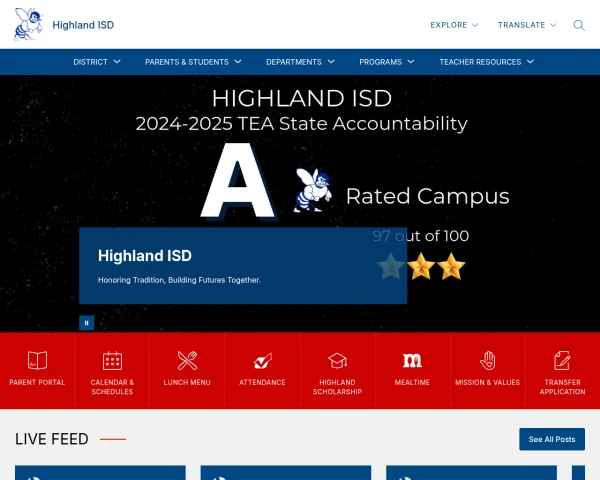The height and width of the screenshot is (480, 600).
Task: Expand the Parents & Students chevron
Action: coord(238,62)
